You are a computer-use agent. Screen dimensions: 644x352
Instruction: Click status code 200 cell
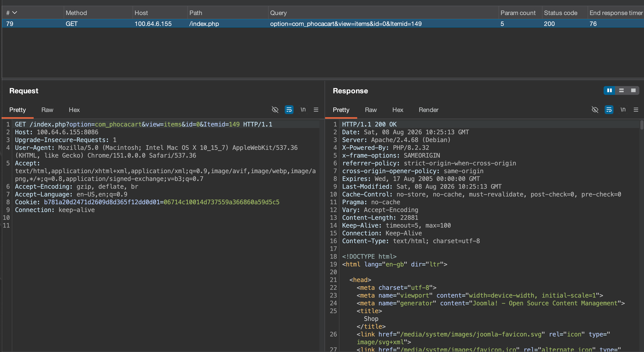(x=549, y=24)
